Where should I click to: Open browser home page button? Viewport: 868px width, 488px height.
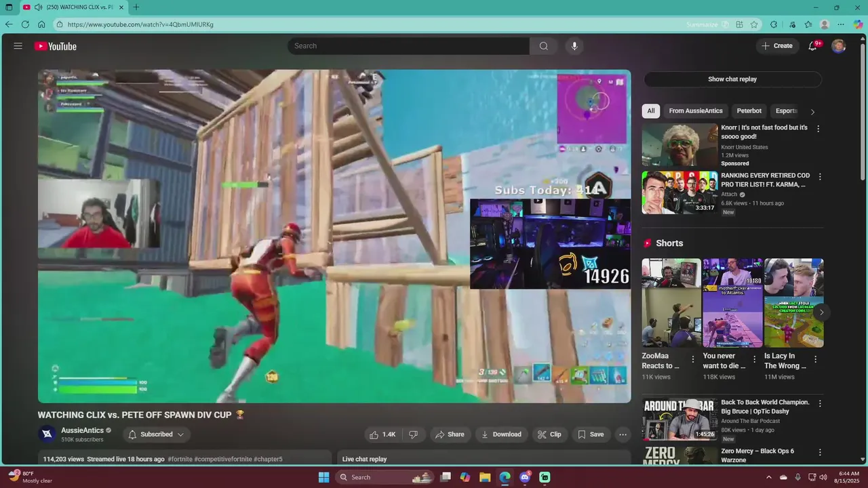point(41,24)
